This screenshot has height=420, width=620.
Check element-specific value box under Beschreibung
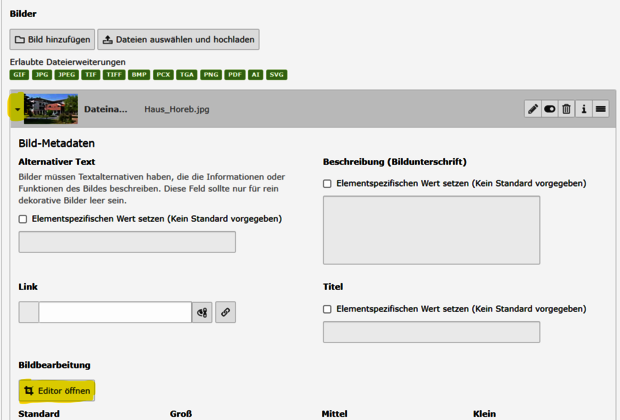pyautogui.click(x=328, y=184)
